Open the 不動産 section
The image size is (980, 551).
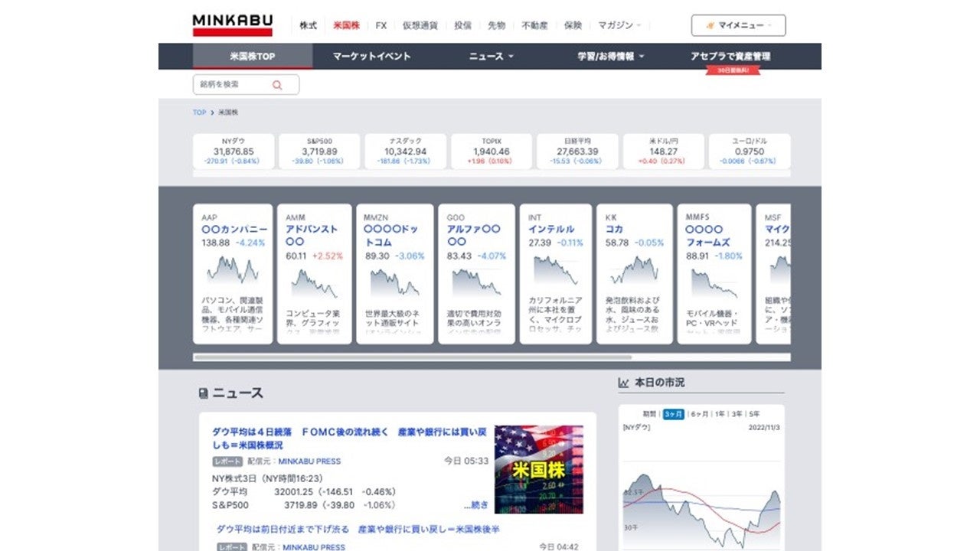pyautogui.click(x=534, y=25)
